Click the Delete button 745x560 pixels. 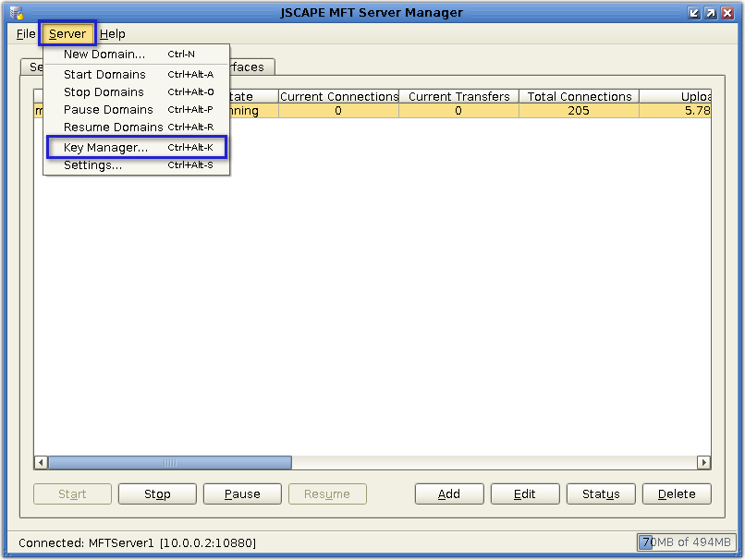coord(677,494)
